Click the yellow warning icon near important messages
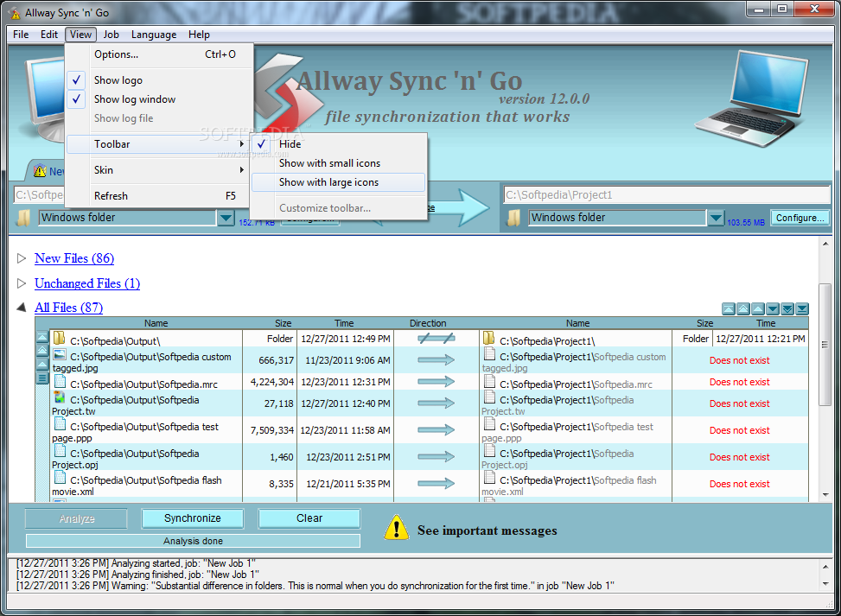Image resolution: width=841 pixels, height=616 pixels. (x=397, y=527)
